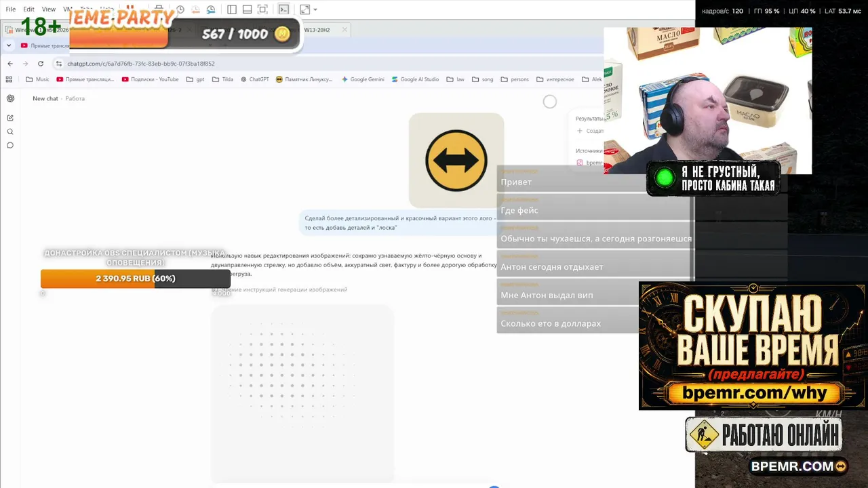Click the Работа project breadcrumb
Viewport: 868px width, 488px height.
[75, 98]
